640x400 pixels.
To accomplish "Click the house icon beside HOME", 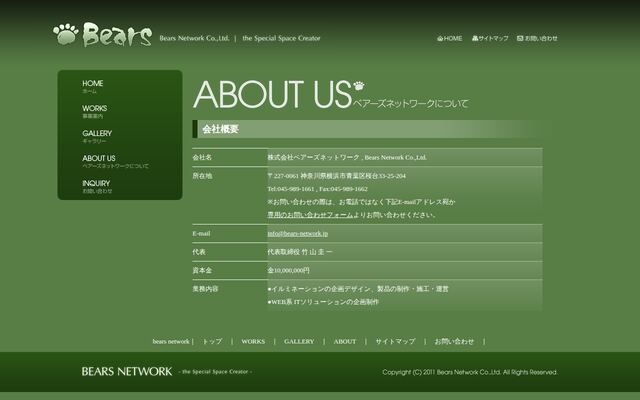I will 440,38.
